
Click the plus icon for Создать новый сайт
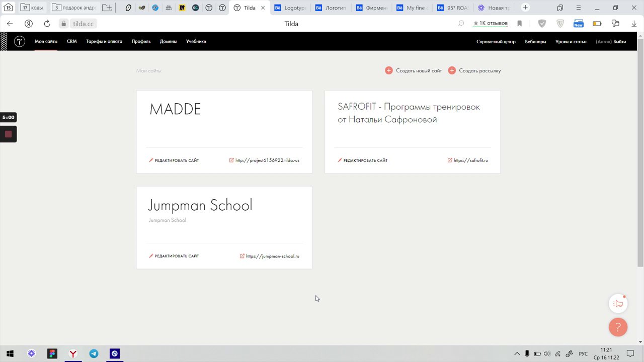pyautogui.click(x=389, y=71)
